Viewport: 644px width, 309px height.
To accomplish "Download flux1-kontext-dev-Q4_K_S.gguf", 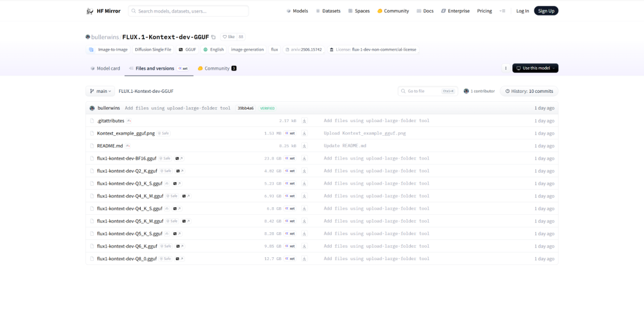I will 304,208.
